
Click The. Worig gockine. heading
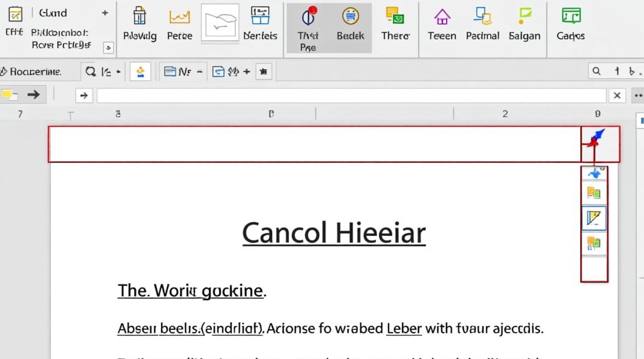(x=192, y=291)
